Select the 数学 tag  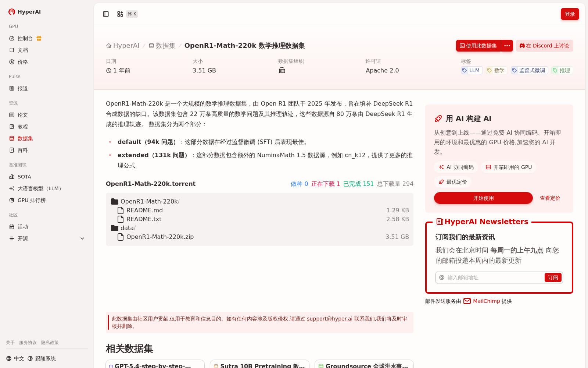coord(496,70)
